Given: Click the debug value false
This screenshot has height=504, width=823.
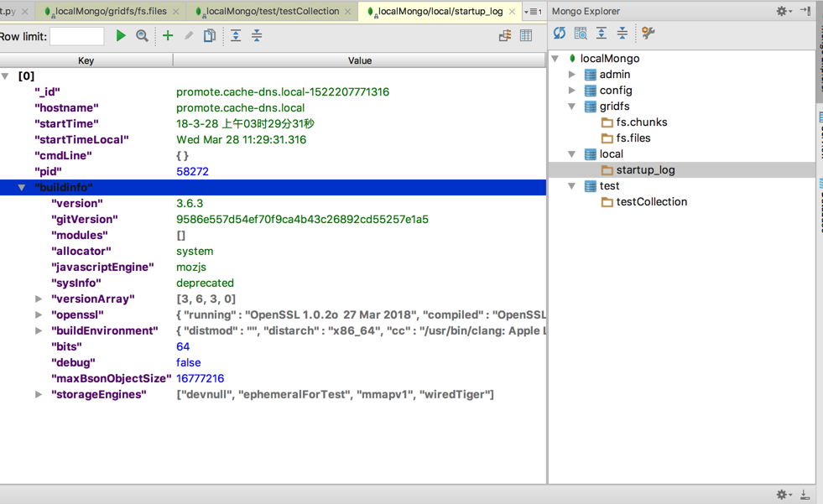Looking at the screenshot, I should pyautogui.click(x=189, y=362).
